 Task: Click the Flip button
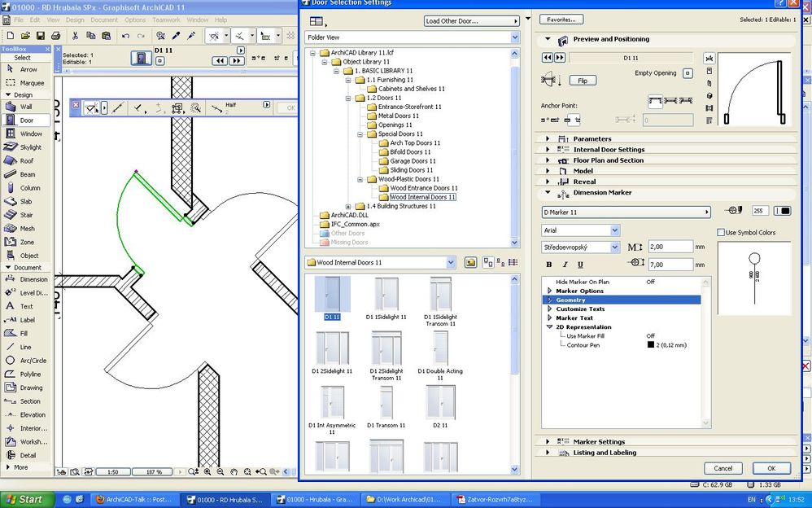point(583,81)
